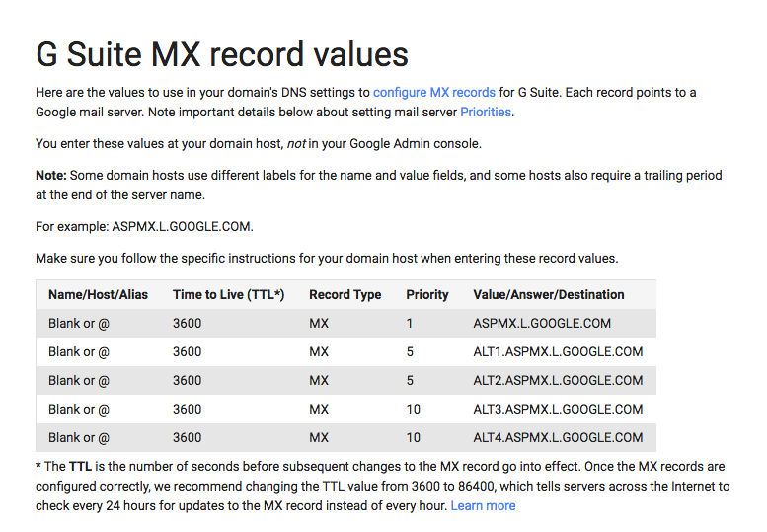Click the 'Learn more' link
Screen dimensions: 767x532
pos(483,505)
